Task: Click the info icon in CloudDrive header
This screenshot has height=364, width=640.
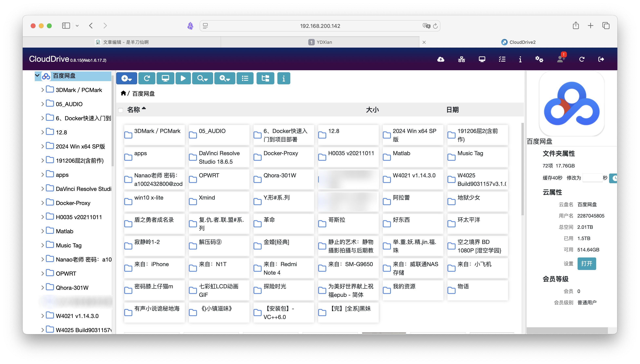Action: 520,59
